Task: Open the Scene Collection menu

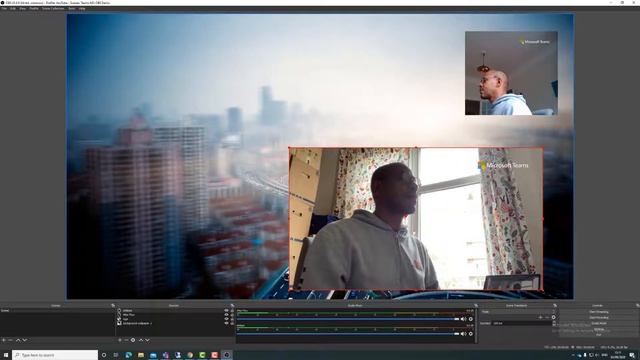Action: tap(53, 8)
